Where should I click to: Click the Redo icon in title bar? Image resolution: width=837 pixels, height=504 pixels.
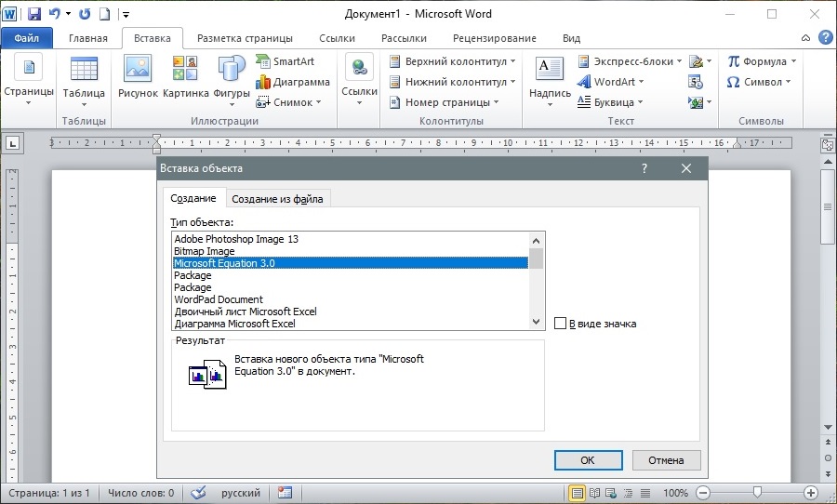point(85,14)
